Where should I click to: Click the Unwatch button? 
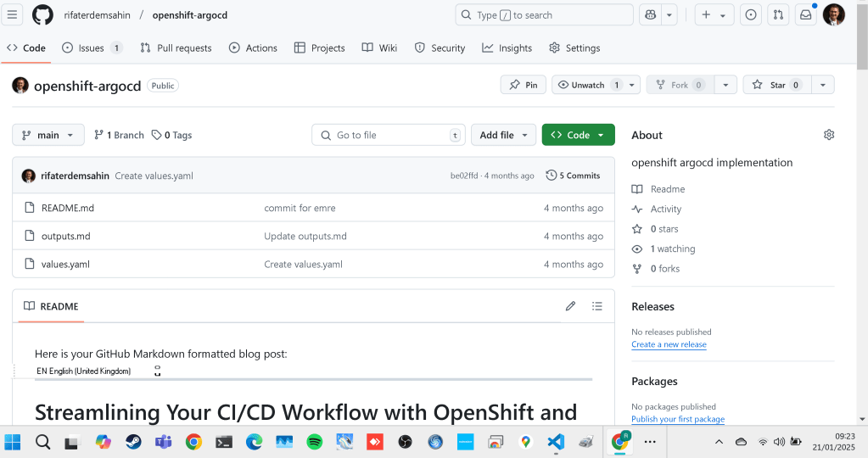[588, 85]
